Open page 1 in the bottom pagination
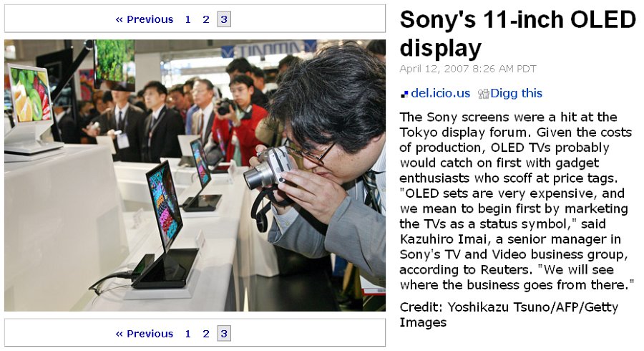The image size is (644, 351). point(187,334)
